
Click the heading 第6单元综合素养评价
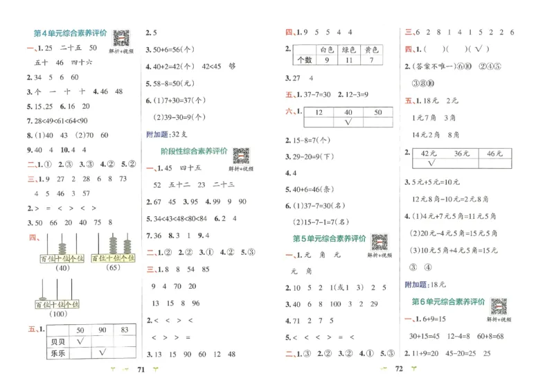pos(448,302)
